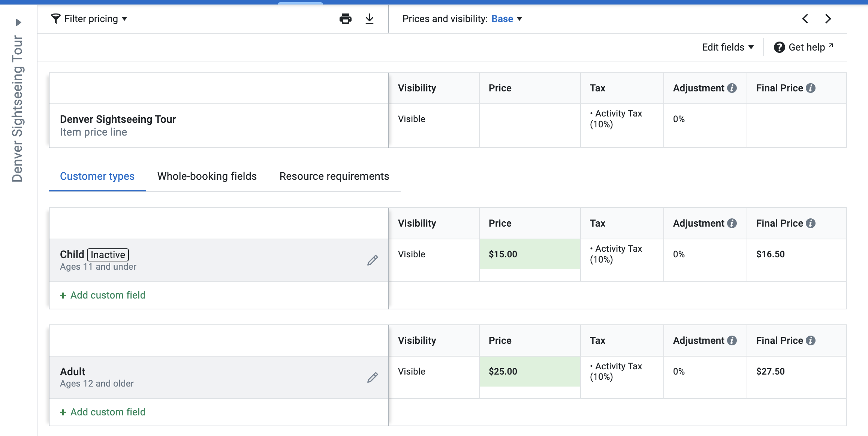The height and width of the screenshot is (436, 868).
Task: Add custom field under Child
Action: pyautogui.click(x=103, y=295)
